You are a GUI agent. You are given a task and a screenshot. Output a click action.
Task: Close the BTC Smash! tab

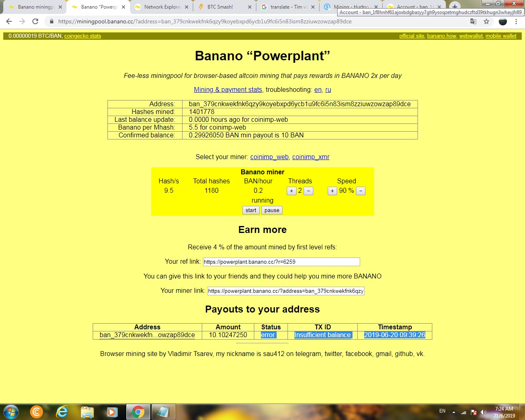tap(250, 7)
